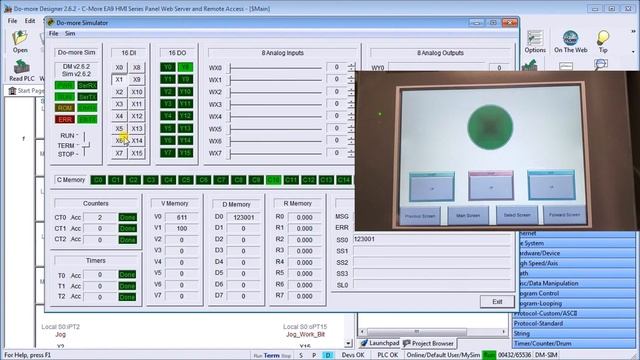
Task: Click the simulator Exit button
Action: (x=497, y=302)
